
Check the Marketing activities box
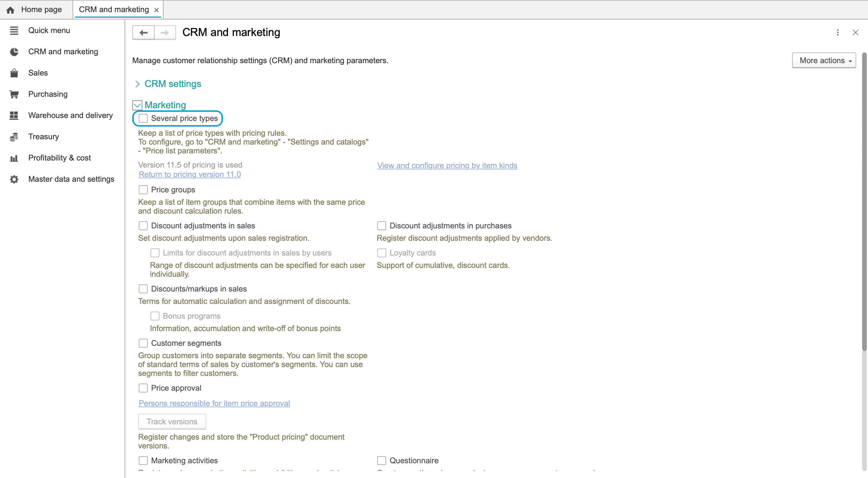click(143, 461)
